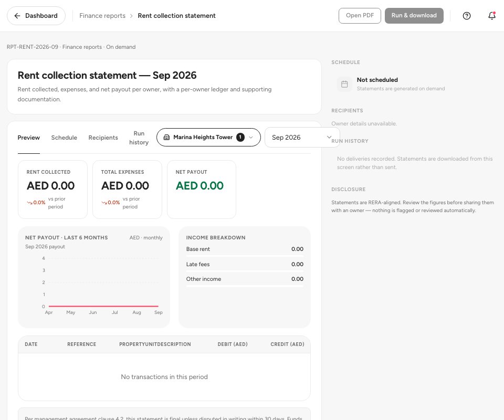Click the calendar icon next to Not scheduled
This screenshot has height=420, width=504.
pyautogui.click(x=344, y=84)
